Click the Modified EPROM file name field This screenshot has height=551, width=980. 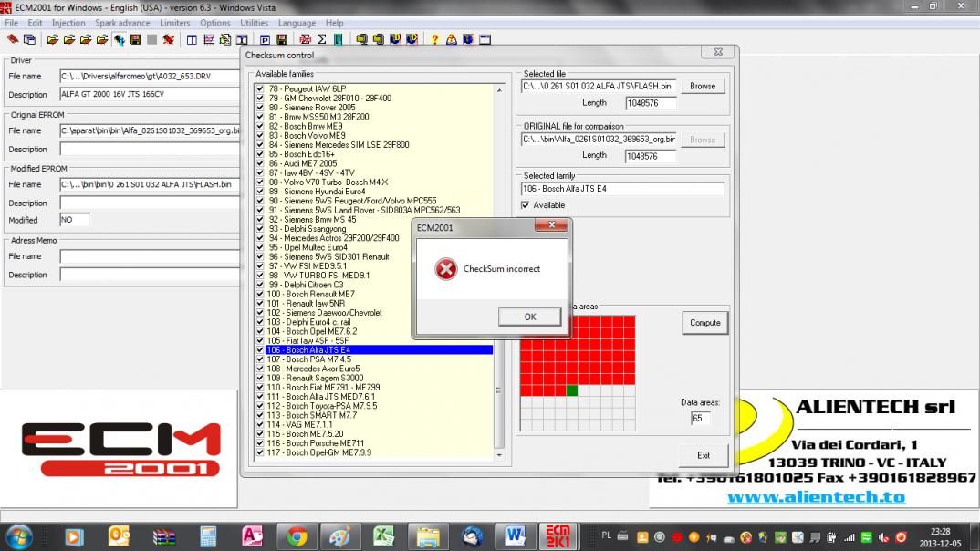point(150,185)
